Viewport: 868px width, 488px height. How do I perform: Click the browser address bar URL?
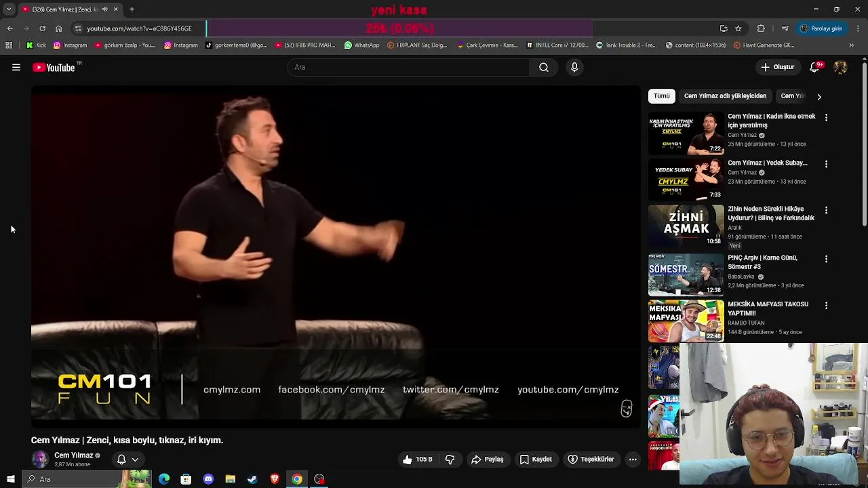[139, 28]
